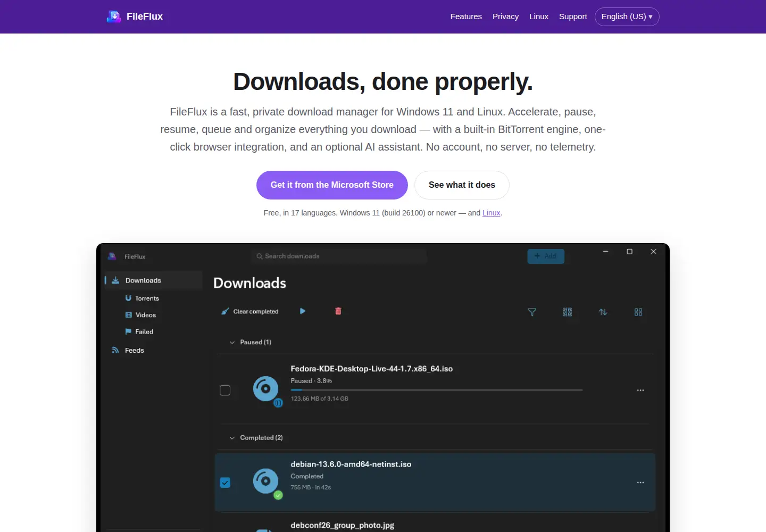Screen dimensions: 766x532
Task: Switch to grid view with the four-squares icon
Action: click(638, 312)
